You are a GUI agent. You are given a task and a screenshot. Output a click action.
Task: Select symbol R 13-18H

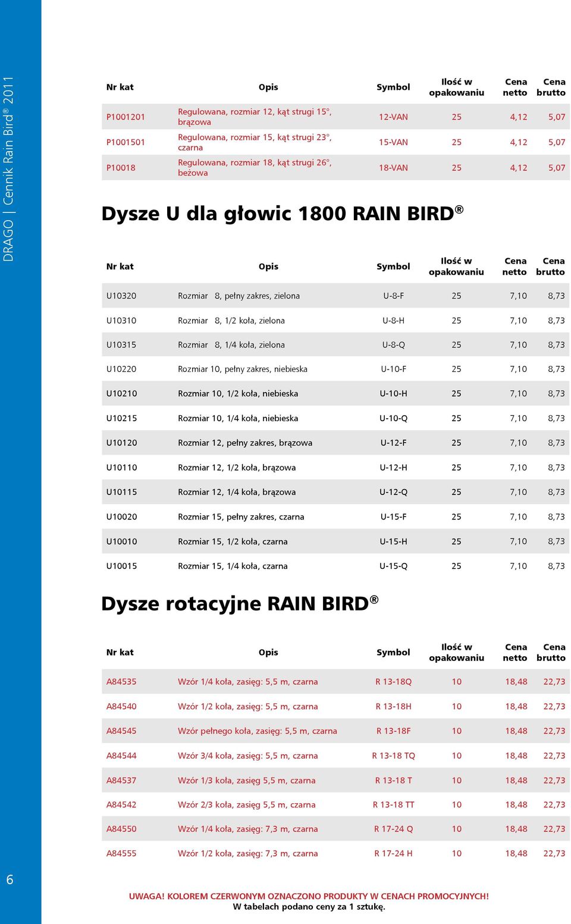point(393,707)
